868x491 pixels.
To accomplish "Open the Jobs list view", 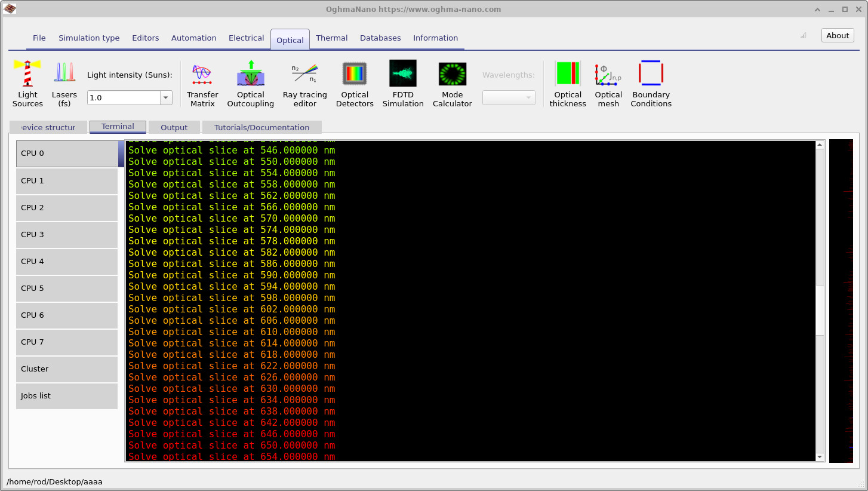I will coord(67,396).
